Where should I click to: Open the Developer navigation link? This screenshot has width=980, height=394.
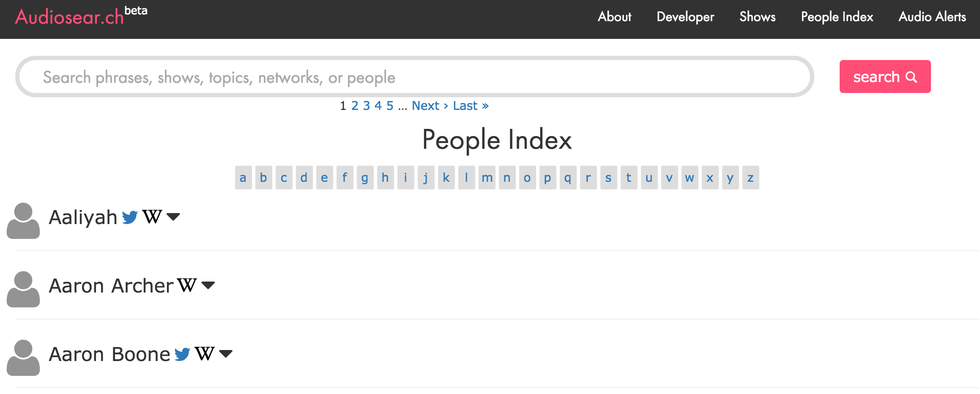click(685, 17)
